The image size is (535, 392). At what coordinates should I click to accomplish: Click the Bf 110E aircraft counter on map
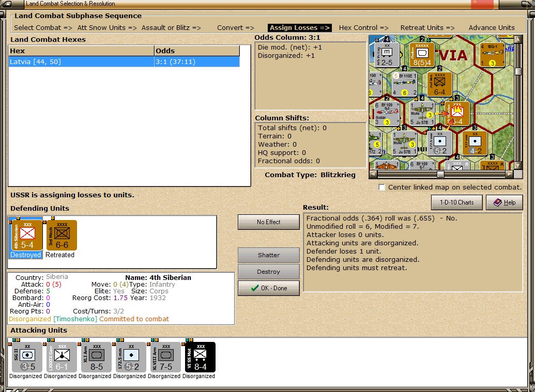(404, 84)
